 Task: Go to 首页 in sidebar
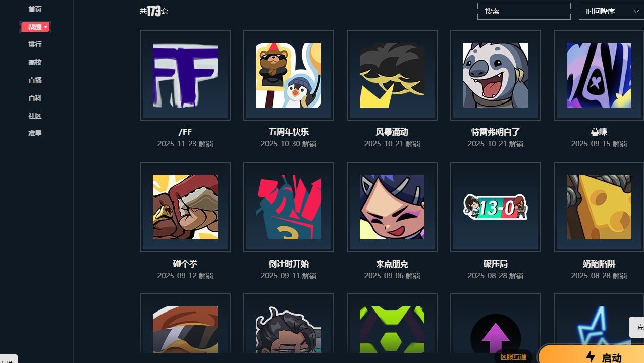coord(35,9)
